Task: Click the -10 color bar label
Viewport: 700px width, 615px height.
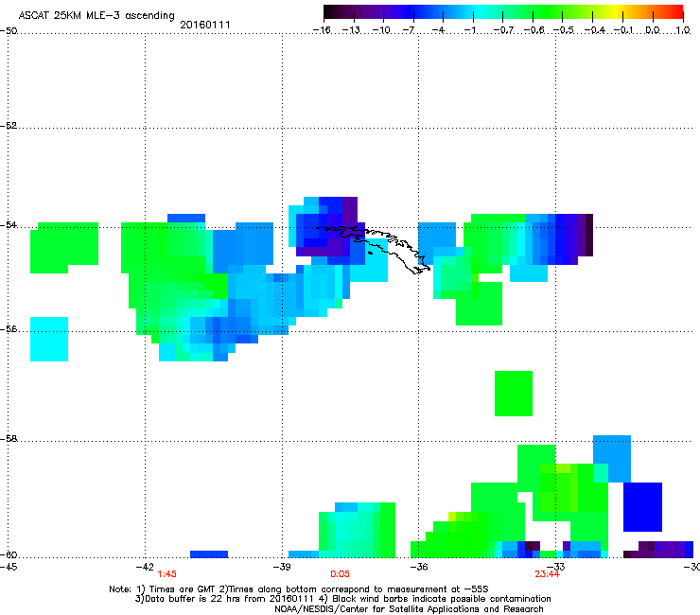Action: pos(382,30)
